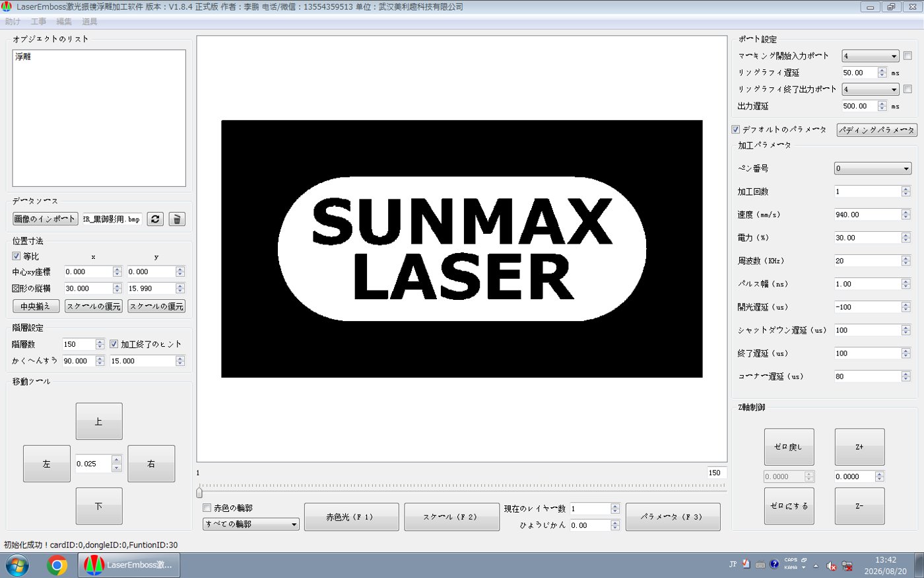Open the network icon in the system tray

(x=847, y=566)
